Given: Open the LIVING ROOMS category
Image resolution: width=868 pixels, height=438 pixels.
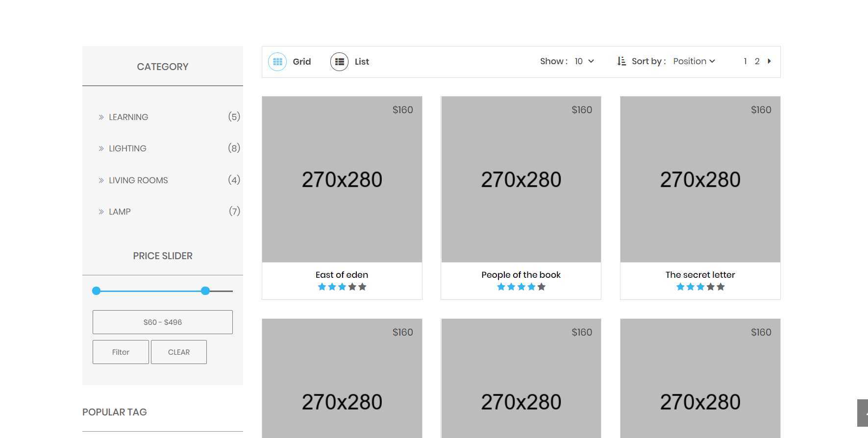Looking at the screenshot, I should 138,180.
